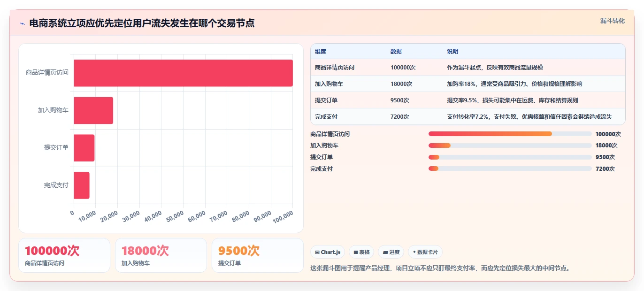Click the 提交订单 chart axis label
The image size is (644, 291).
56,148
